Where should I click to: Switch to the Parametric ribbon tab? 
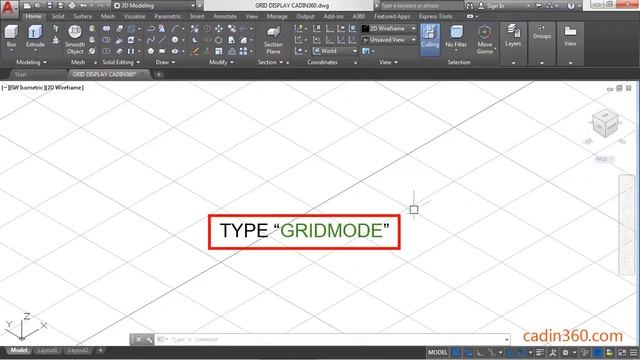[x=168, y=16]
